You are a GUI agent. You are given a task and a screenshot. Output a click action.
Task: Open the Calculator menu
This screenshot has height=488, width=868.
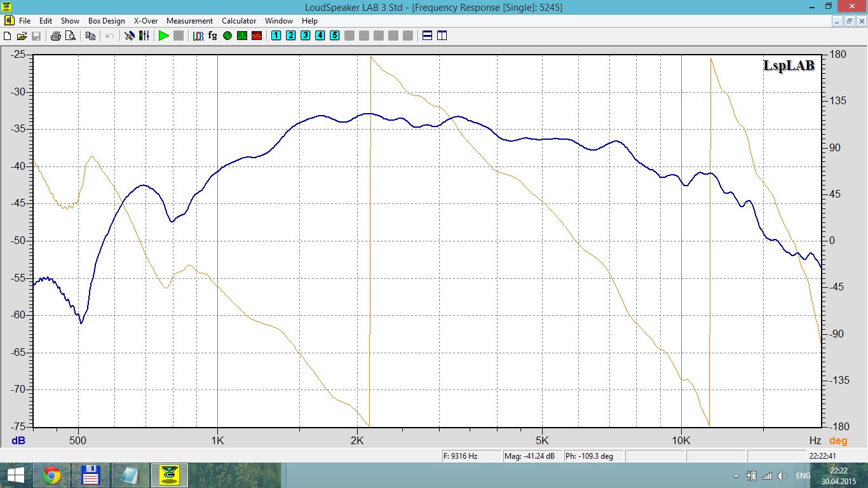239,21
